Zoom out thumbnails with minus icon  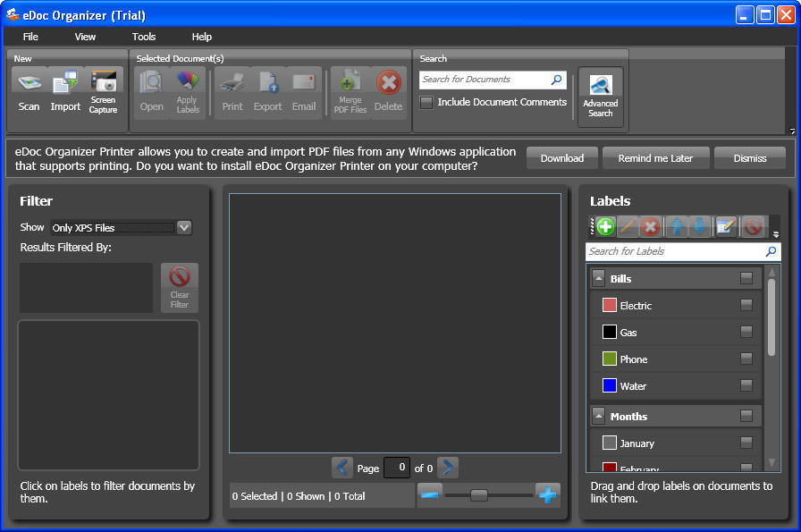pyautogui.click(x=430, y=494)
